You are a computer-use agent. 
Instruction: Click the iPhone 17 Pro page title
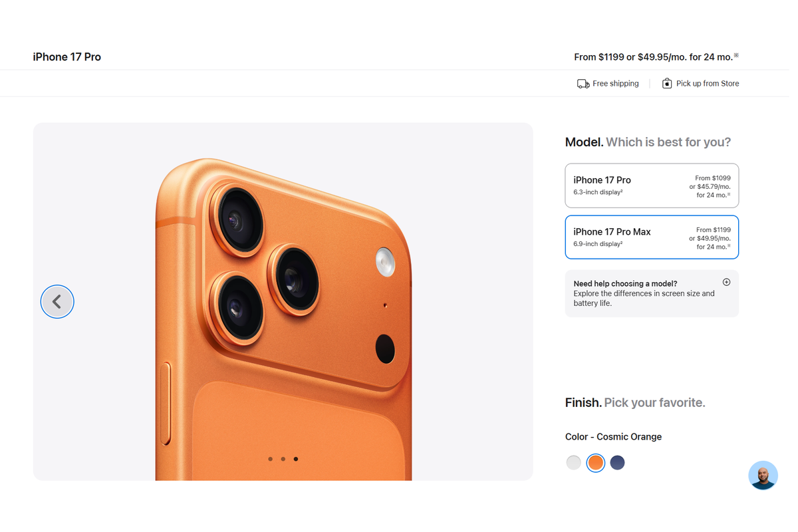(x=66, y=57)
